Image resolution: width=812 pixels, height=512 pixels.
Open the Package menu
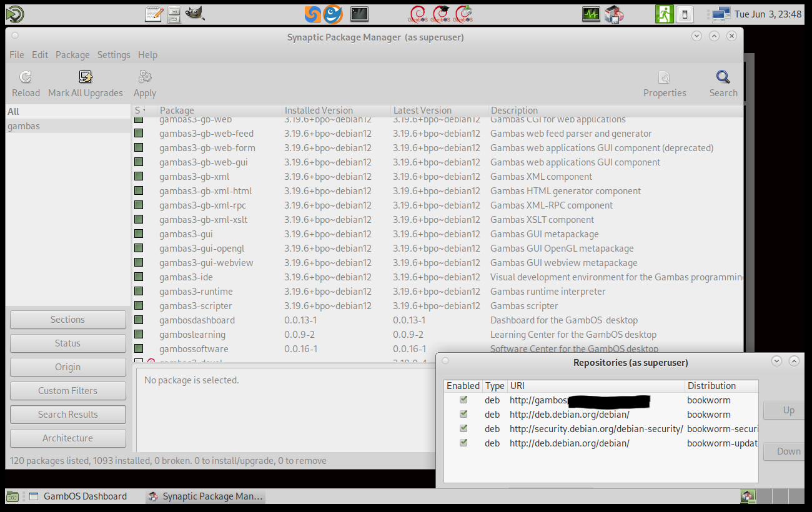click(72, 55)
